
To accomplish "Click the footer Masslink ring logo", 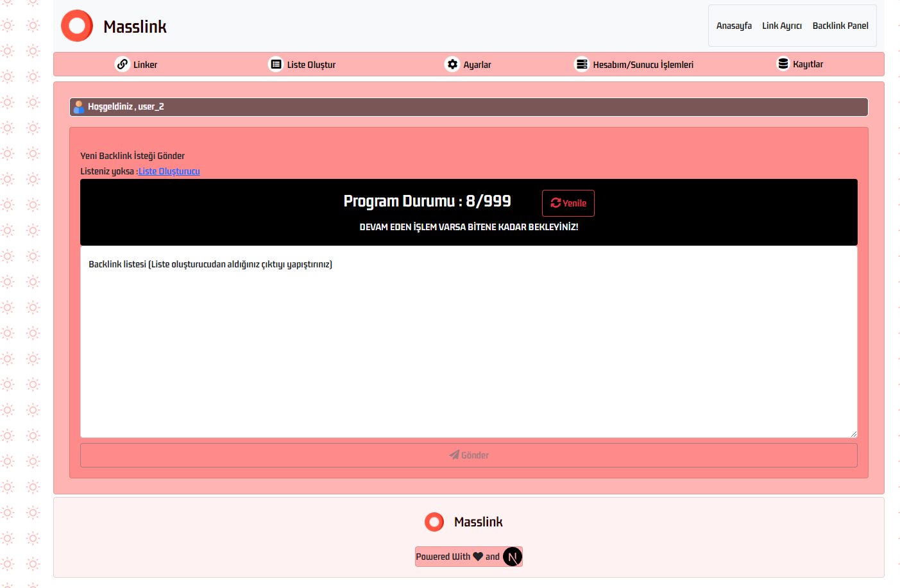I will (x=434, y=522).
